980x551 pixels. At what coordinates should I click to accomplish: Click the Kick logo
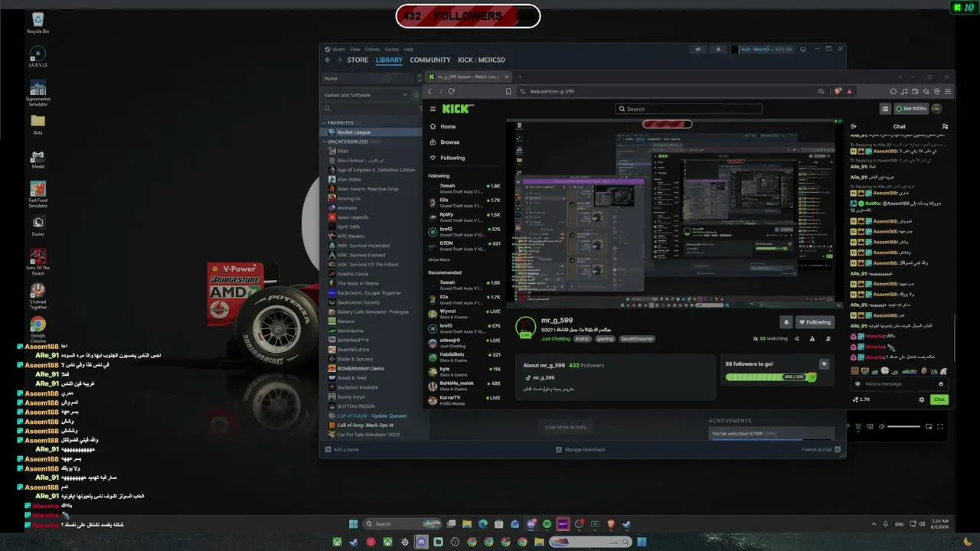click(458, 109)
